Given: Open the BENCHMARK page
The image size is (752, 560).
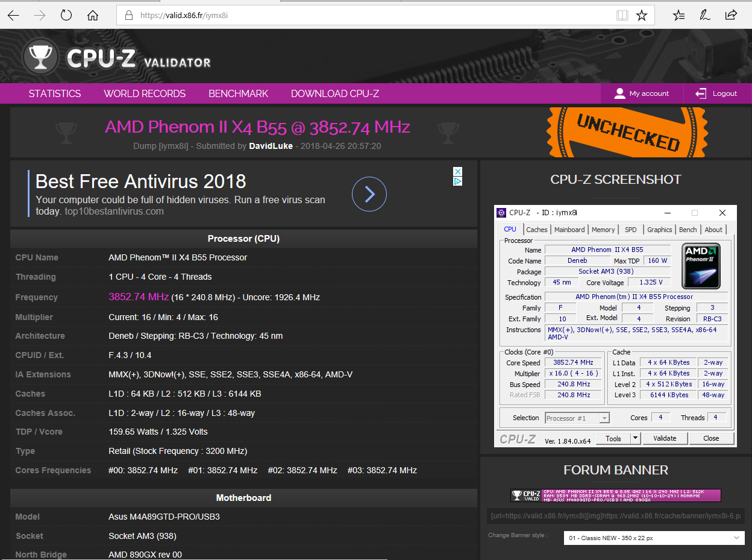Looking at the screenshot, I should (x=239, y=93).
